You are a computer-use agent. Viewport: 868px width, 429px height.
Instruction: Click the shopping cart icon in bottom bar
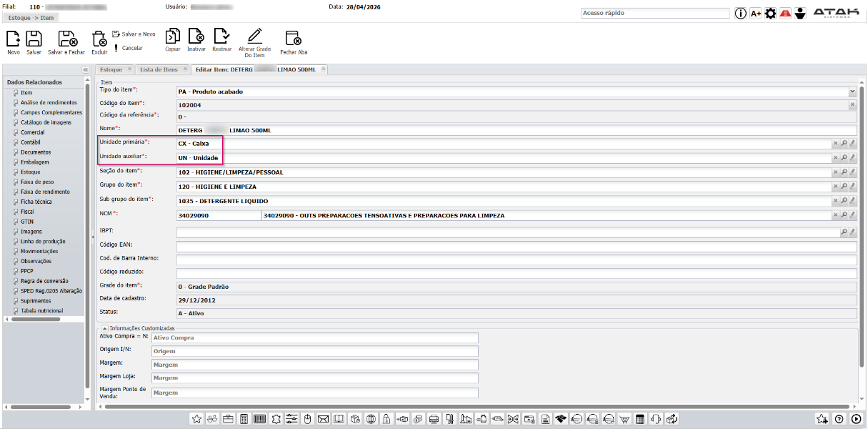click(x=624, y=419)
